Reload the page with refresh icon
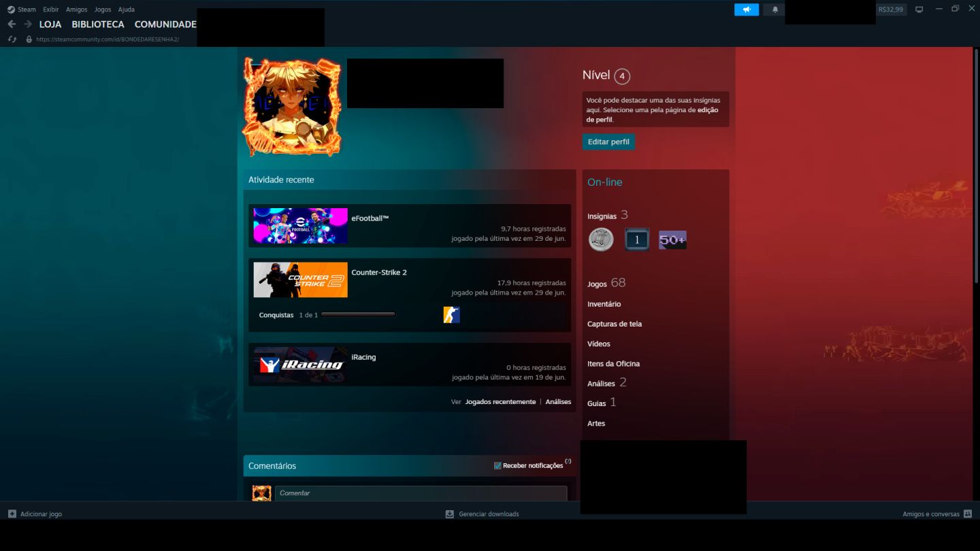The image size is (980, 551). point(12,39)
